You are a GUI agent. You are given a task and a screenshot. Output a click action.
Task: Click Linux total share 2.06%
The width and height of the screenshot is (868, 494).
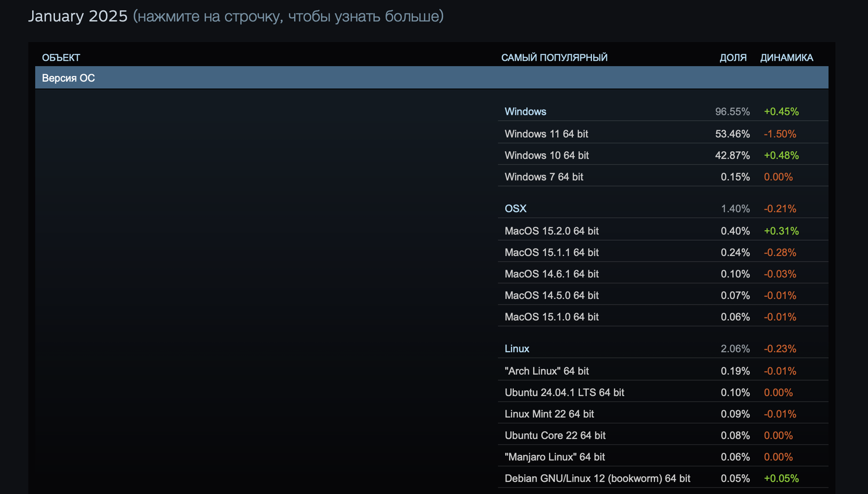click(x=735, y=349)
